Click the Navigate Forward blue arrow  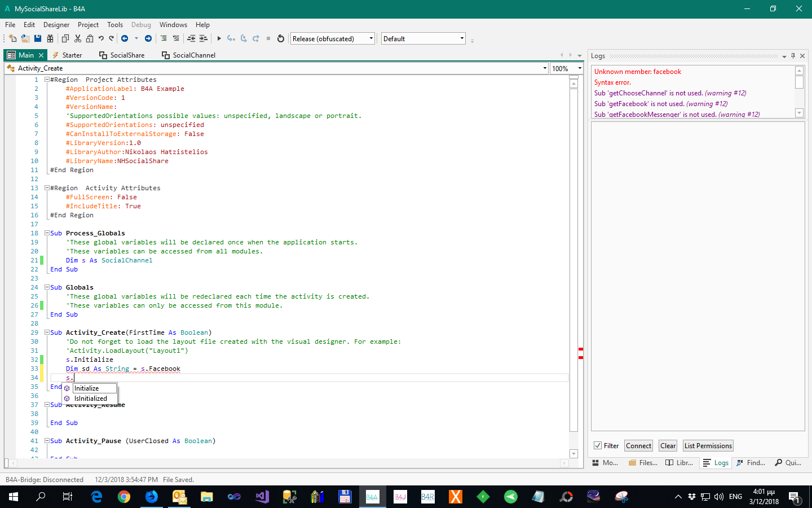pyautogui.click(x=148, y=38)
